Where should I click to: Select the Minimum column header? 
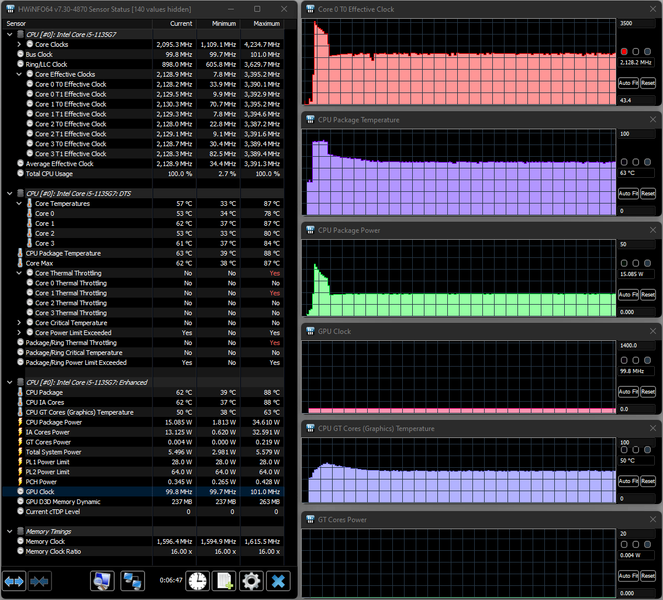pyautogui.click(x=224, y=23)
